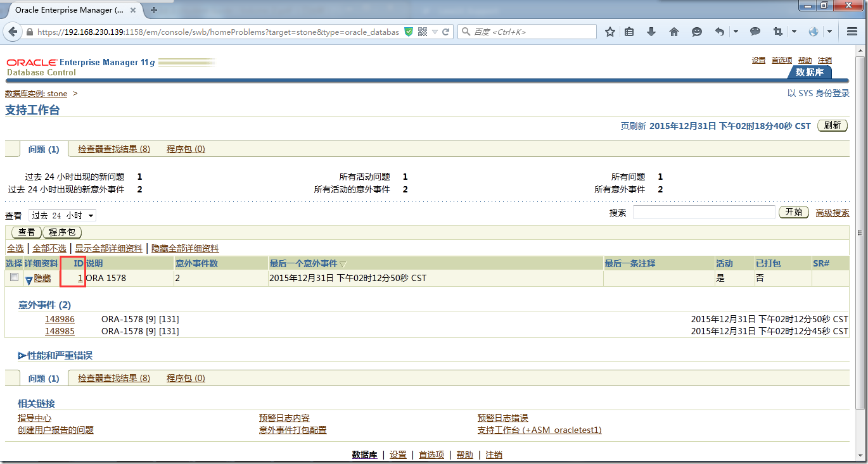This screenshot has width=868, height=464.
Task: Open problem ID 1 link
Action: [x=80, y=278]
